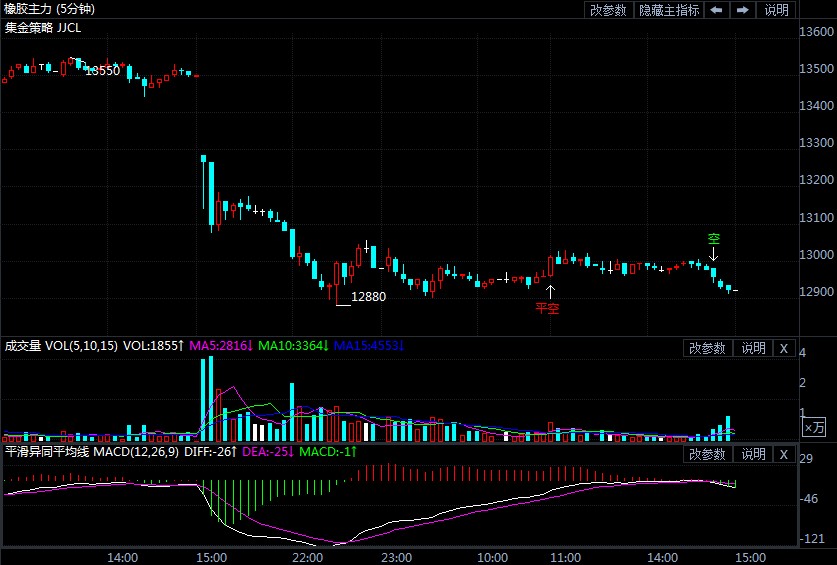The image size is (837, 565).
Task: Open 说明 in the MACD panel
Action: (x=752, y=454)
